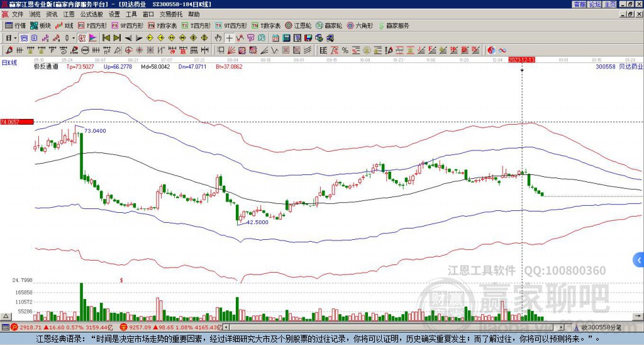The image size is (644, 345).
Task: Jump to first bar with green skip-back icon
Action: tap(106, 38)
